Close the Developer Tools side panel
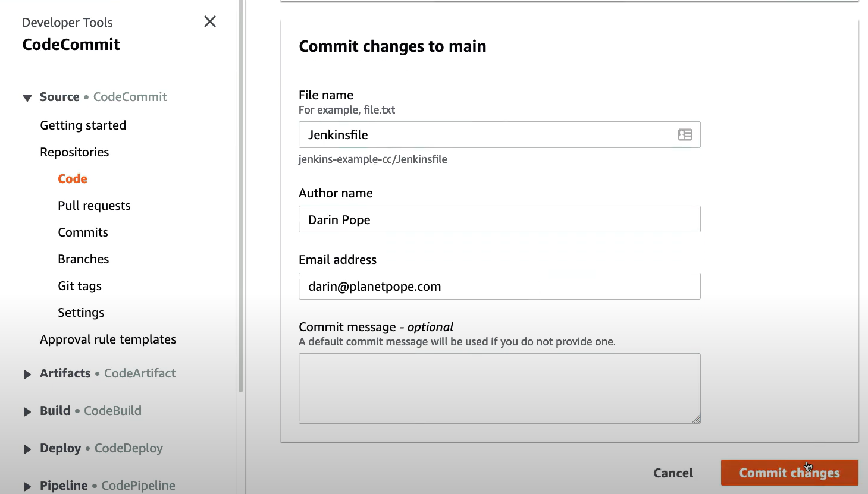 210,22
